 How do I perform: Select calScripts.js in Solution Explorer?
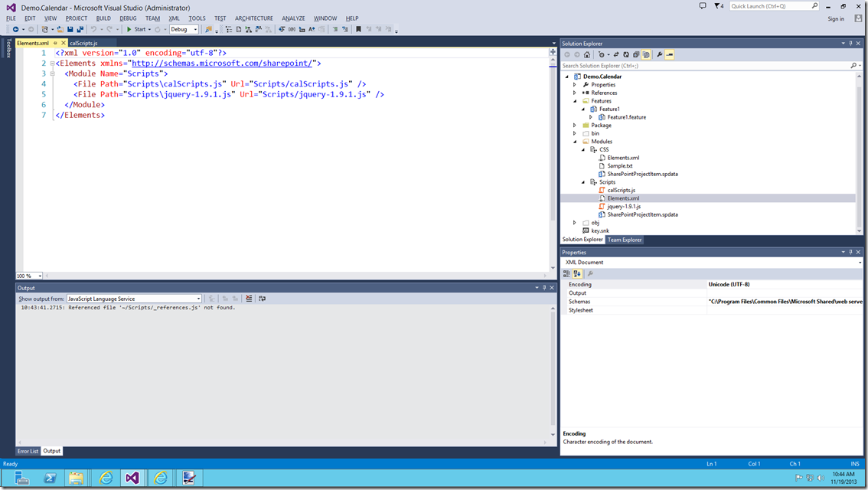[x=621, y=191]
